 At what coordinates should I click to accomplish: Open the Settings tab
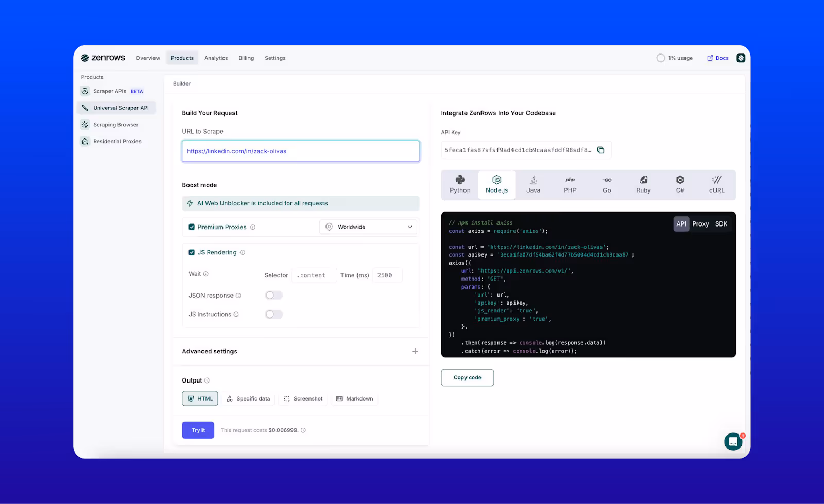(275, 58)
